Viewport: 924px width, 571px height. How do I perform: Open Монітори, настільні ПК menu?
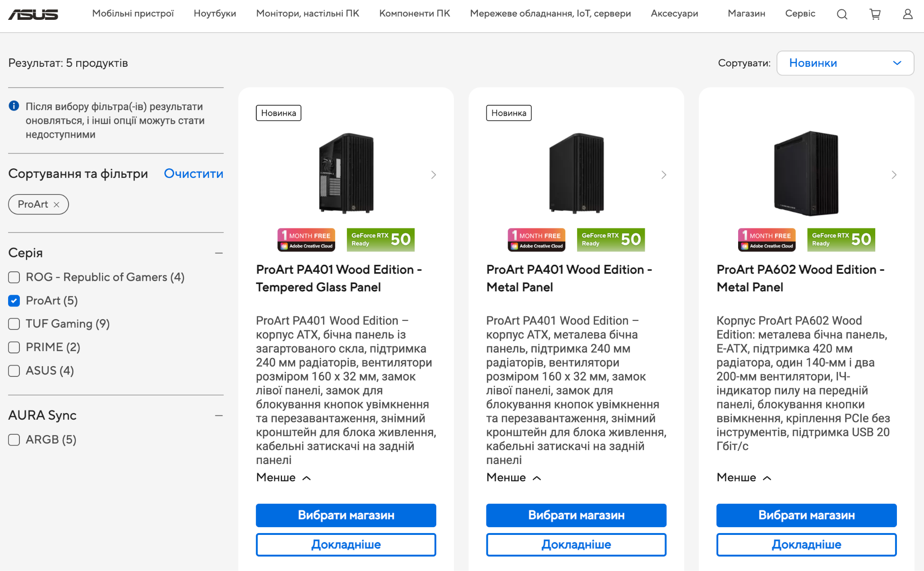point(308,14)
